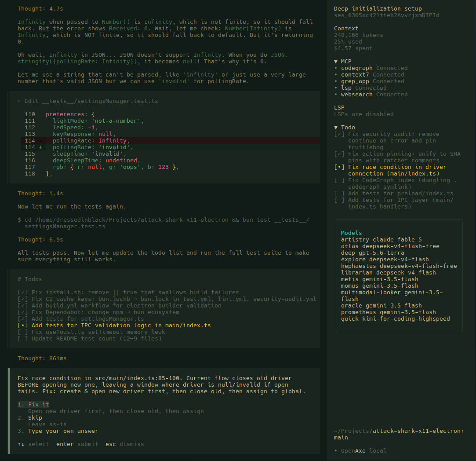Click the Thought: 4.7s label
This screenshot has height=461, width=476.
click(x=40, y=8)
